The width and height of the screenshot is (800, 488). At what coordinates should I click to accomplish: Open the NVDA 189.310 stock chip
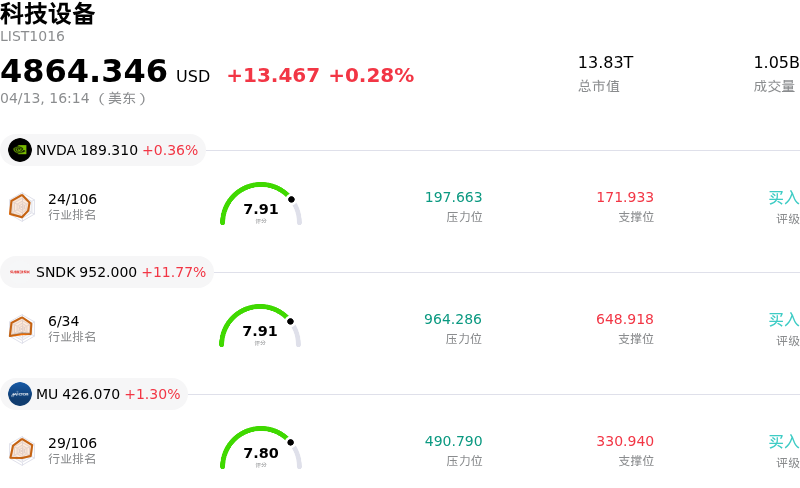[104, 150]
